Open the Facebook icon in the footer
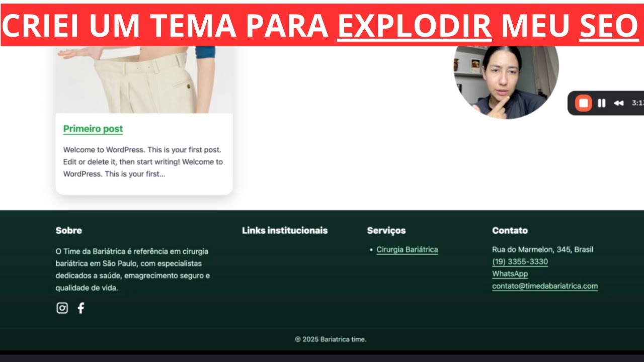The height and width of the screenshot is (362, 644). click(x=81, y=308)
